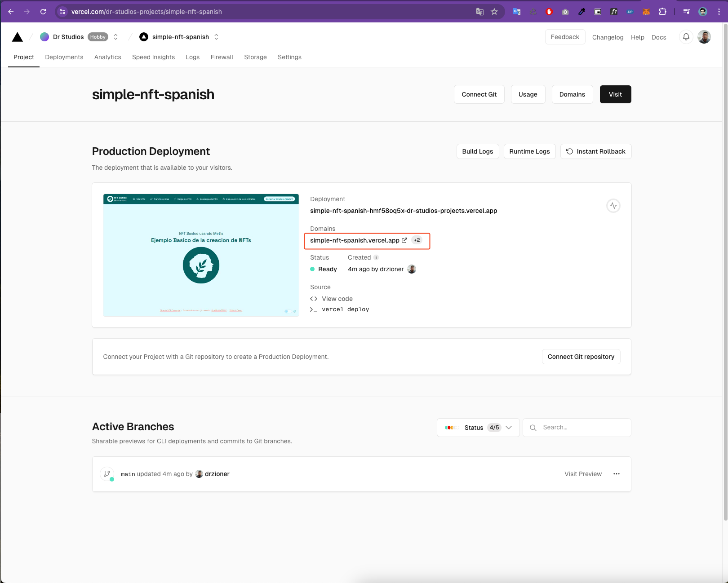Viewport: 728px width, 583px height.
Task: Open the Speed Insights tab
Action: pyautogui.click(x=153, y=57)
